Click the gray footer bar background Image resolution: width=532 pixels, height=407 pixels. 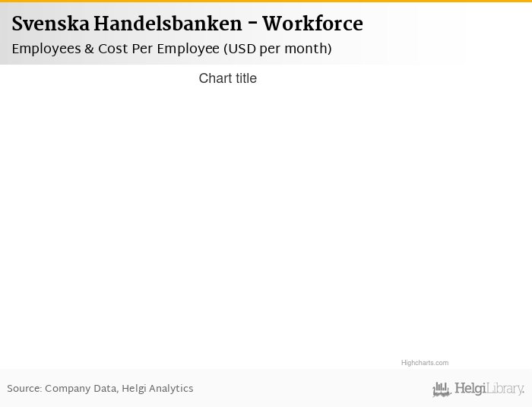(304, 389)
